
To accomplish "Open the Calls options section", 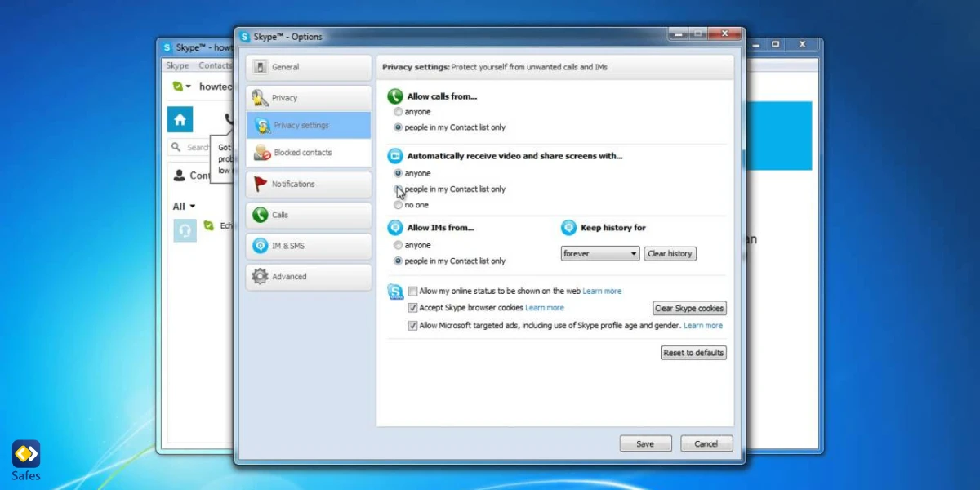I will pos(309,215).
